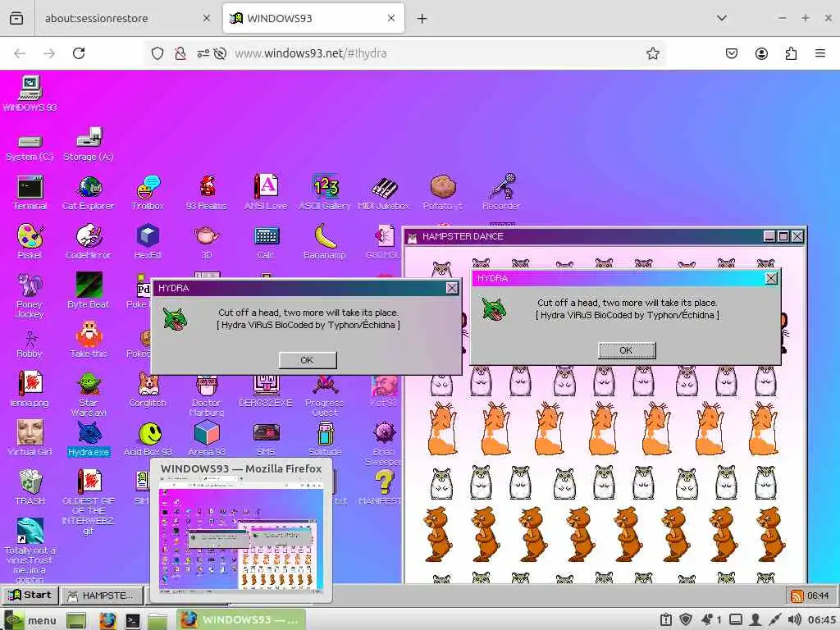Select the Hydra.exe desktop icon
The height and width of the screenshot is (630, 840).
89,439
